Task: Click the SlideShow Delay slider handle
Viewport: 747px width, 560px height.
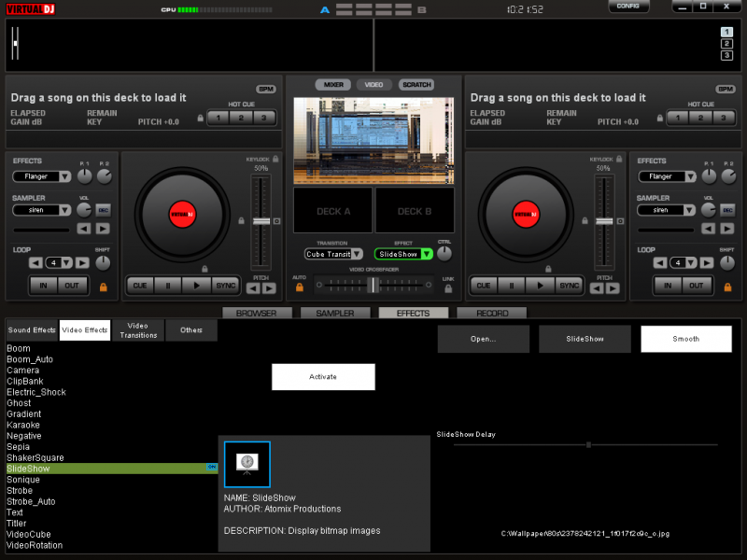Action: click(589, 445)
